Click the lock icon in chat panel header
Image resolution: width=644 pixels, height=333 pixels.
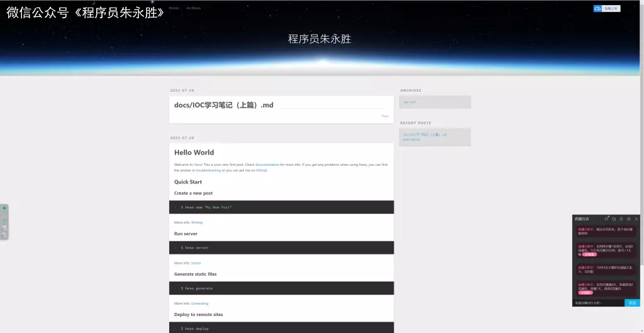click(621, 219)
